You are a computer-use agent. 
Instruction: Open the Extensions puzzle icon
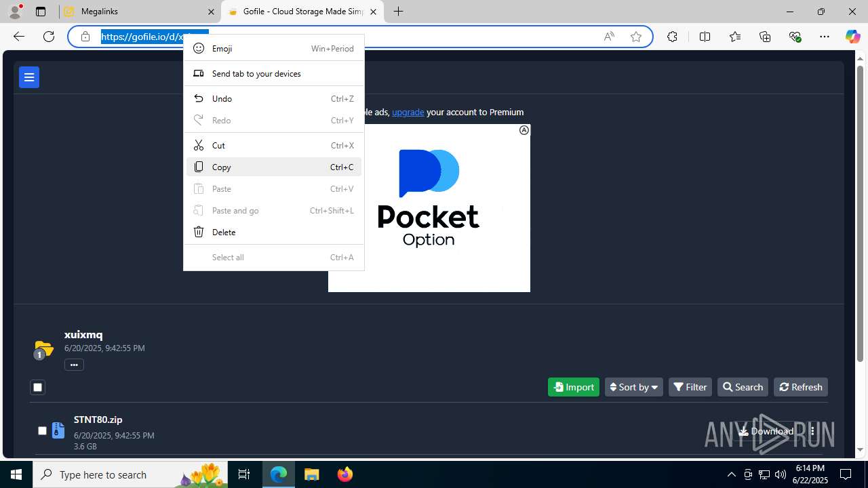pos(672,37)
